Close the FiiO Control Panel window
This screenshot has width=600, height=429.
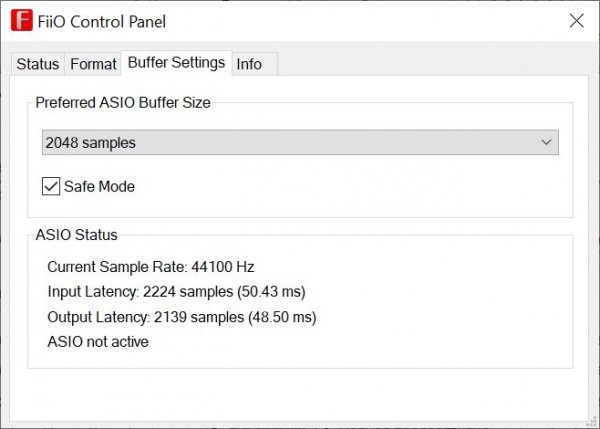(576, 21)
